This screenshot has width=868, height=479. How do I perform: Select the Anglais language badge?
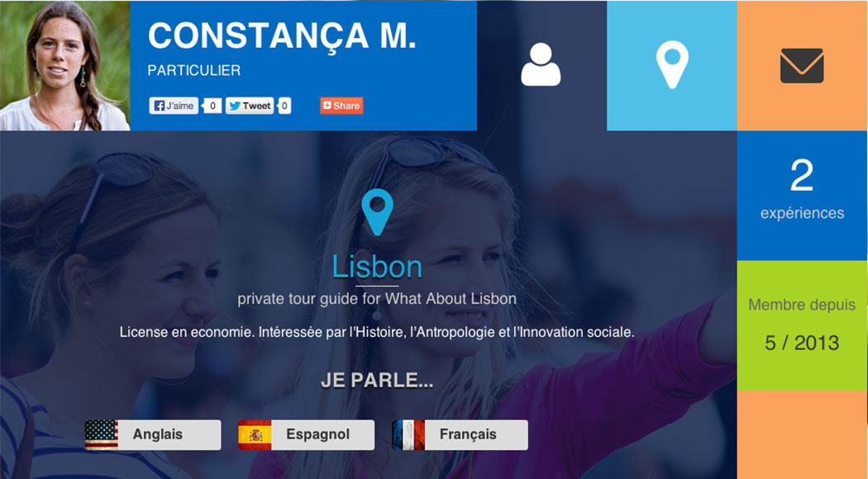click(153, 434)
